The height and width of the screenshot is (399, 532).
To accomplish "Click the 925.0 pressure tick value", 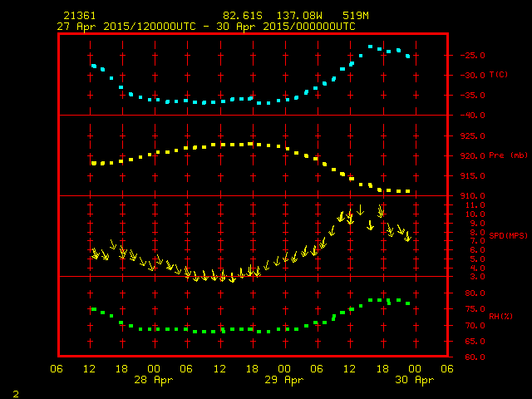I will click(x=472, y=136).
